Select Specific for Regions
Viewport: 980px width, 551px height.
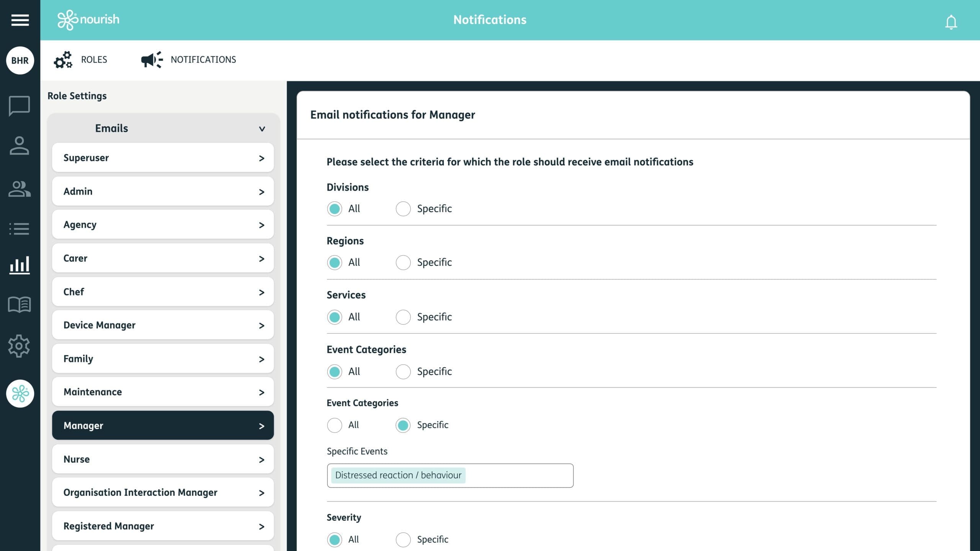(403, 262)
